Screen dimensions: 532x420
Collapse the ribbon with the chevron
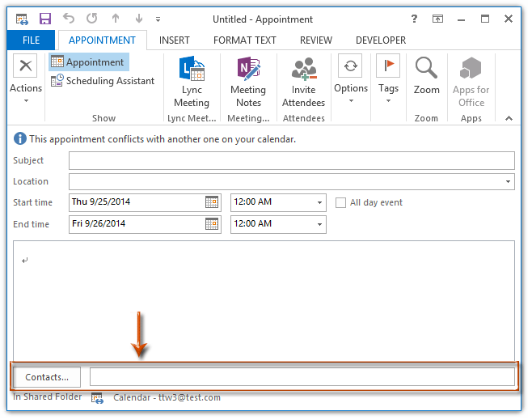point(509,118)
